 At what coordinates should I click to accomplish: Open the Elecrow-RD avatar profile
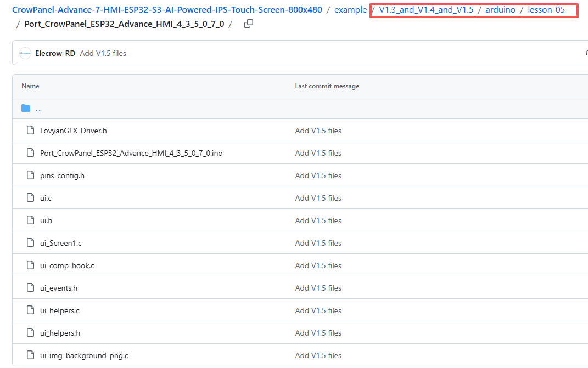coord(25,53)
